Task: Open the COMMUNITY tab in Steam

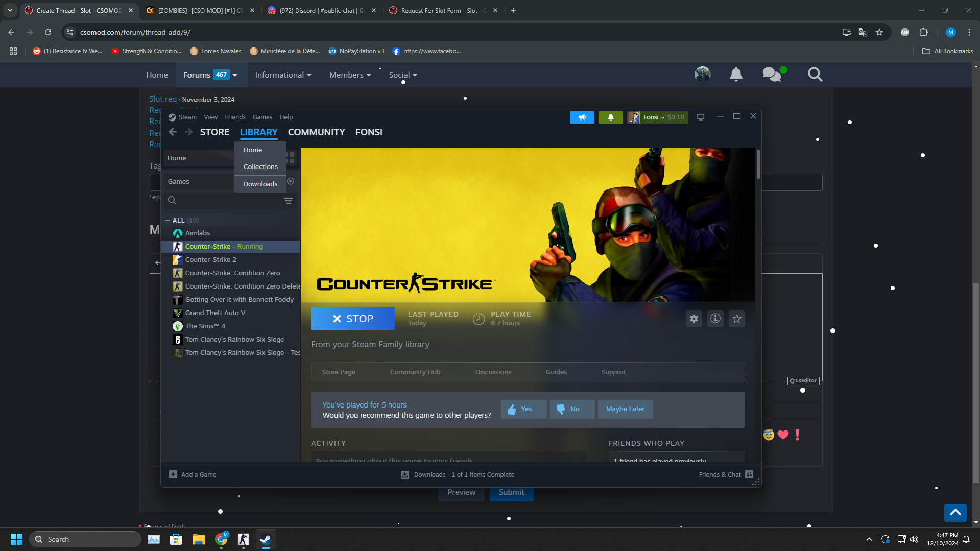Action: pos(316,132)
